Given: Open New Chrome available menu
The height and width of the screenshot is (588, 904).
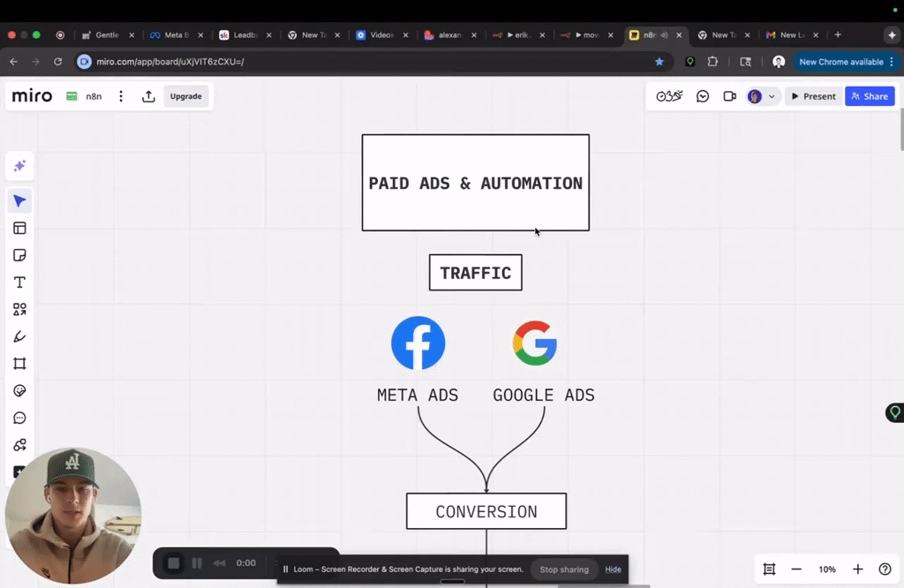Looking at the screenshot, I should 846,62.
